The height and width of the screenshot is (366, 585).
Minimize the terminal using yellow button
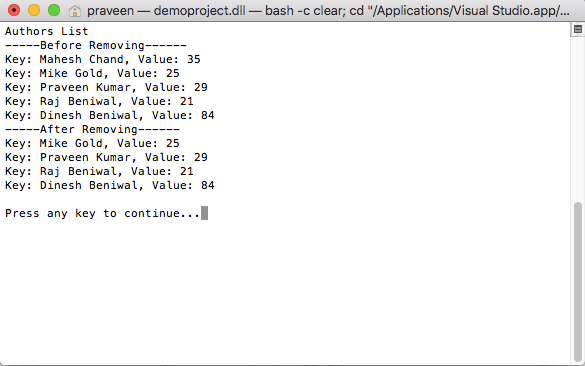click(x=34, y=10)
